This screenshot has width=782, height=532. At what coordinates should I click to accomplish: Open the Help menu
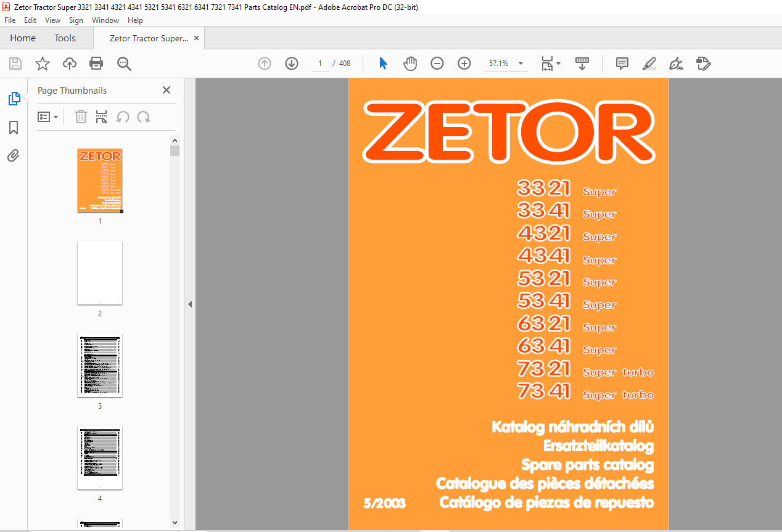click(135, 20)
